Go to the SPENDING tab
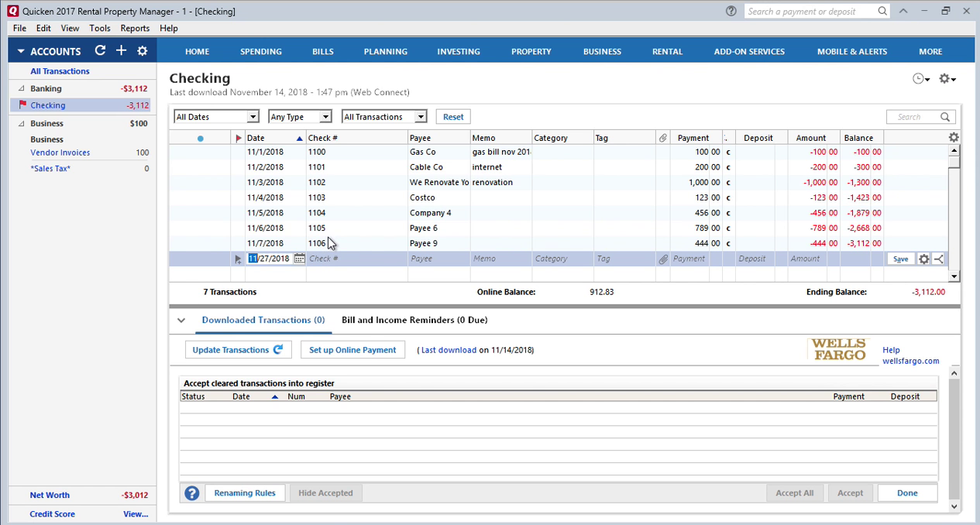Screen dimensions: 980x525 pos(261,51)
